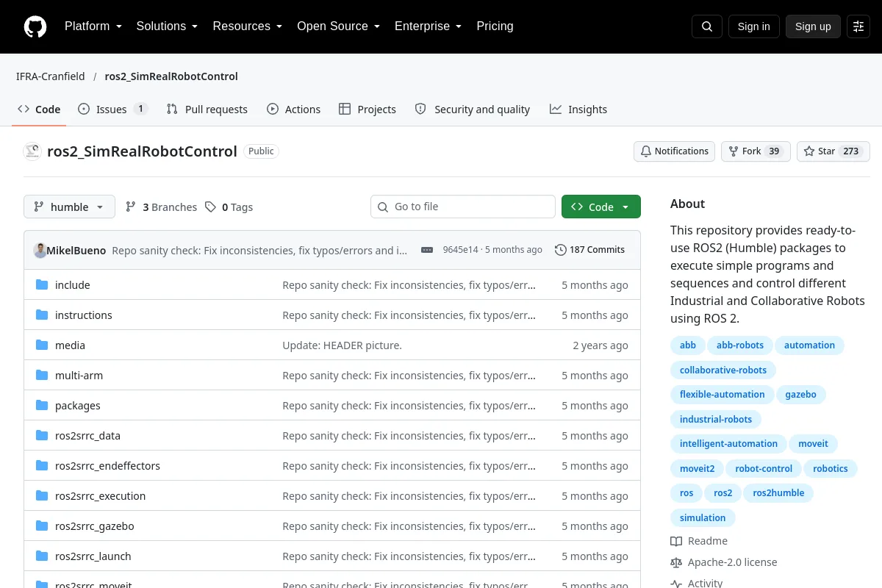Screen dimensions: 882x588
Task: Click the Readme book icon
Action: tap(676, 541)
